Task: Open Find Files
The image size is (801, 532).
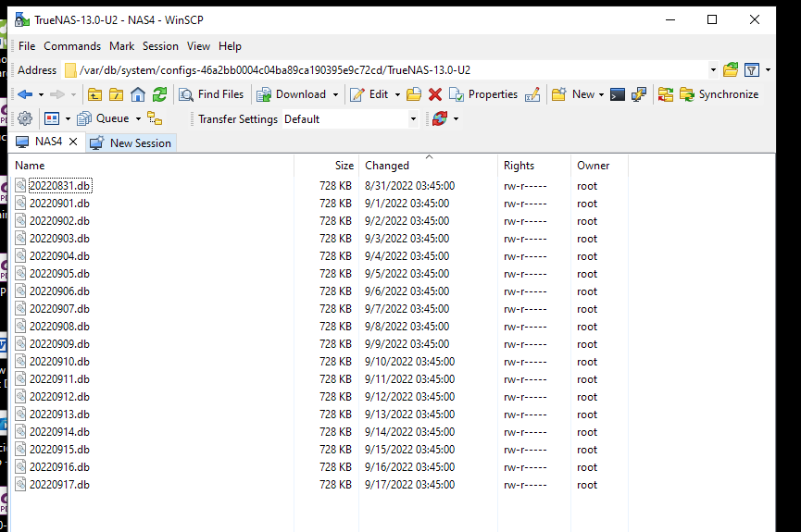Action: tap(211, 94)
